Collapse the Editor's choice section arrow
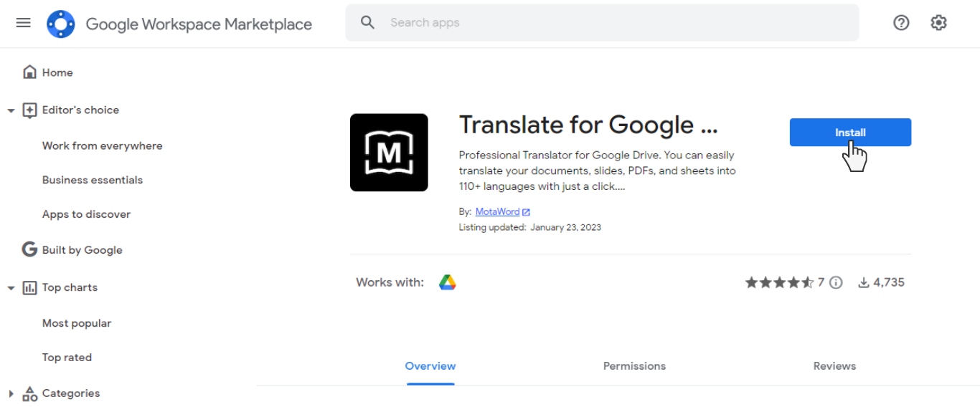The height and width of the screenshot is (407, 980). 11,110
